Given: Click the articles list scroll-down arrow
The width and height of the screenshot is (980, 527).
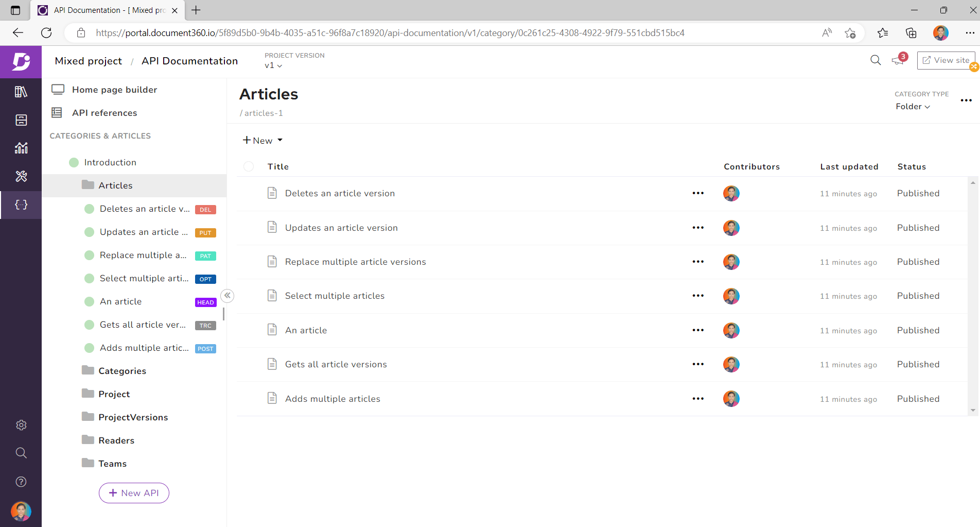Looking at the screenshot, I should [x=973, y=410].
